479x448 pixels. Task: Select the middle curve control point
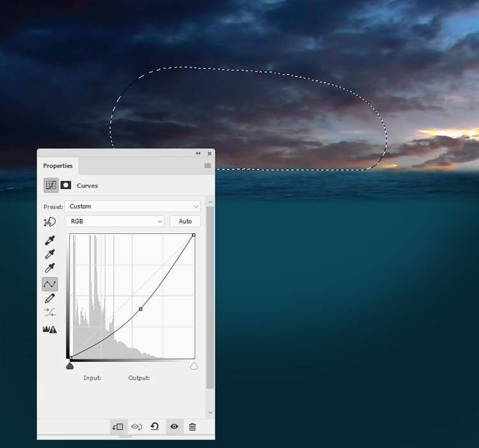coord(141,309)
